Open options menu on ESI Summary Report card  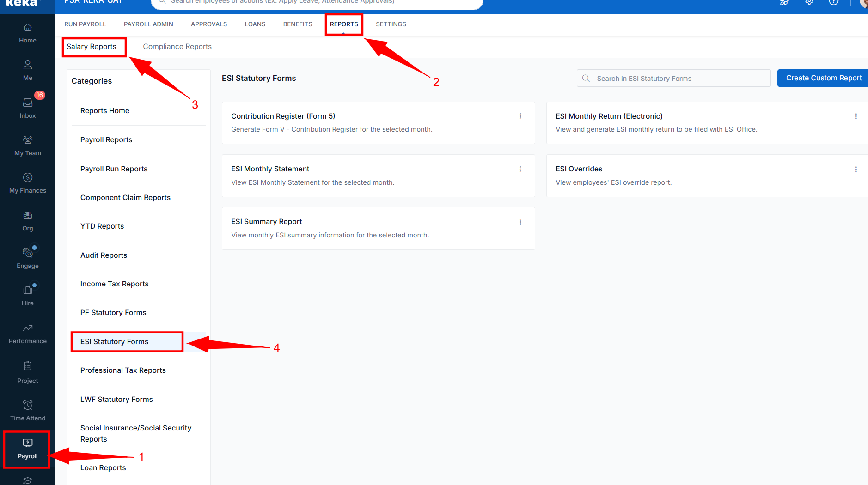(521, 222)
